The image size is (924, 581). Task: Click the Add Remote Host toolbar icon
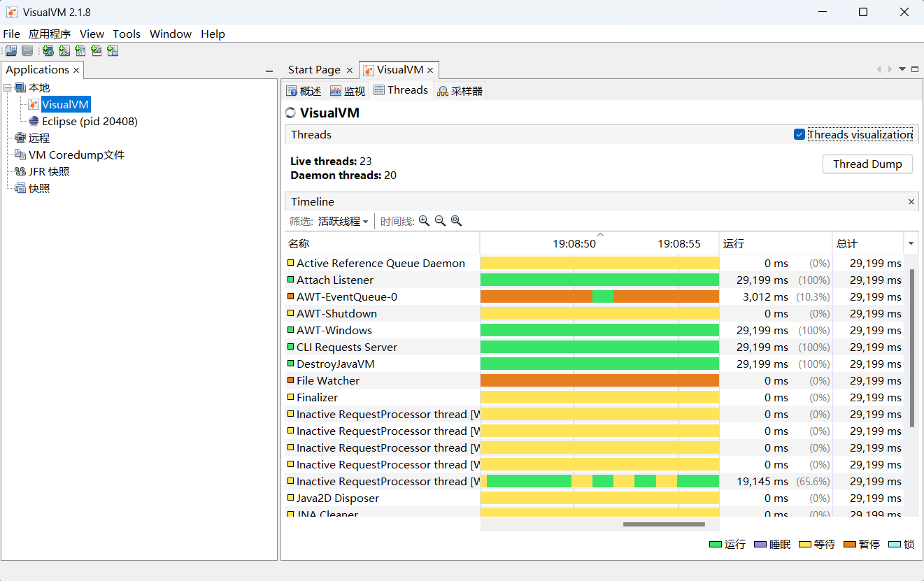point(48,50)
